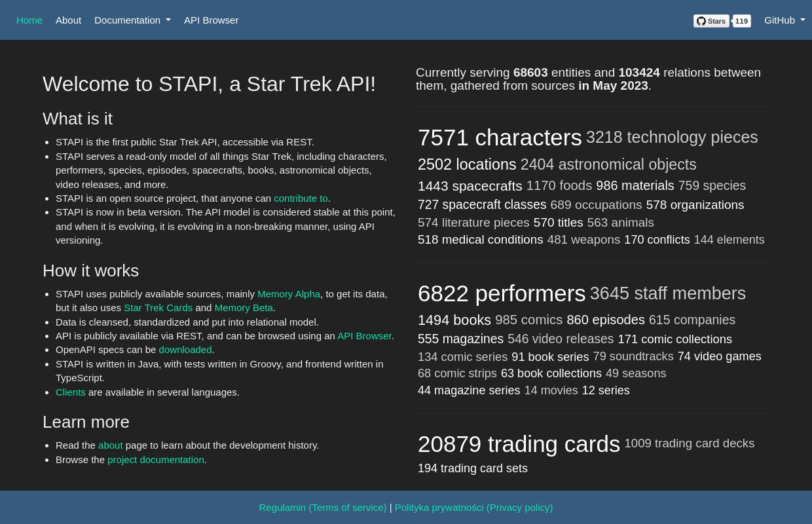This screenshot has width=812, height=524.
Task: Visit the Star Trek Cards link
Action: tap(158, 308)
